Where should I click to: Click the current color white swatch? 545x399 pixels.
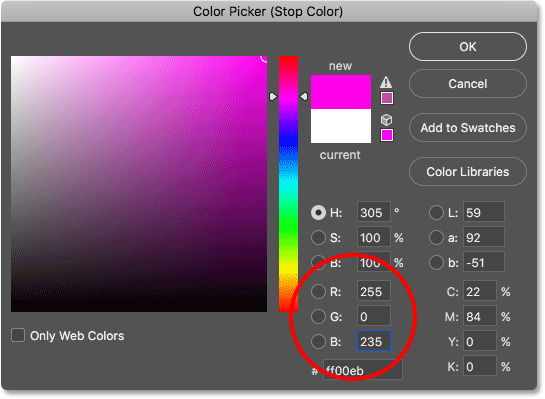(x=341, y=126)
